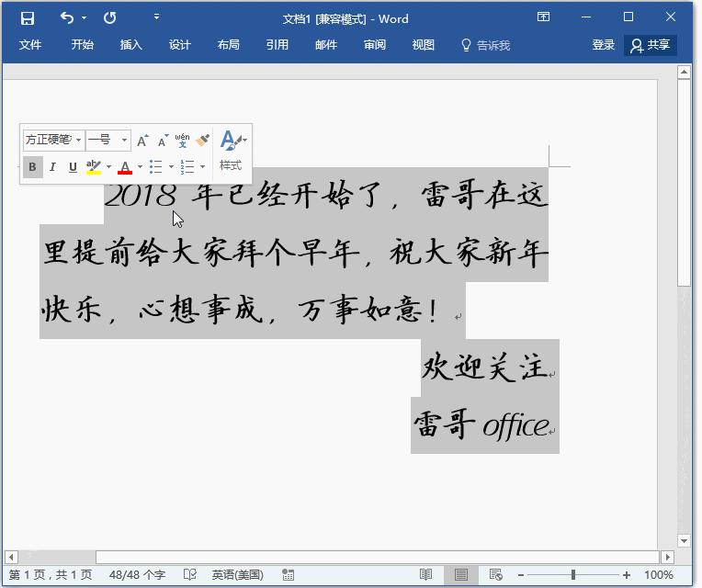Toggle Bold formatting in mini toolbar
Screen dimensions: 702x588
[33, 167]
